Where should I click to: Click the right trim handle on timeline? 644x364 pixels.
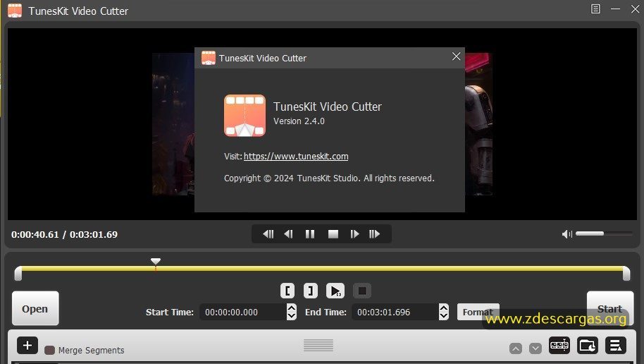pyautogui.click(x=626, y=273)
